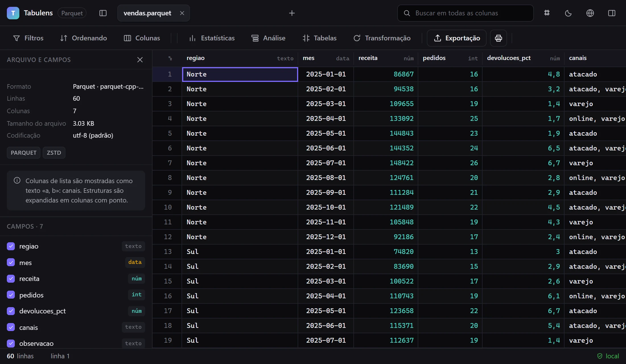626x364 pixels.
Task: Open the Análise view
Action: tap(268, 38)
